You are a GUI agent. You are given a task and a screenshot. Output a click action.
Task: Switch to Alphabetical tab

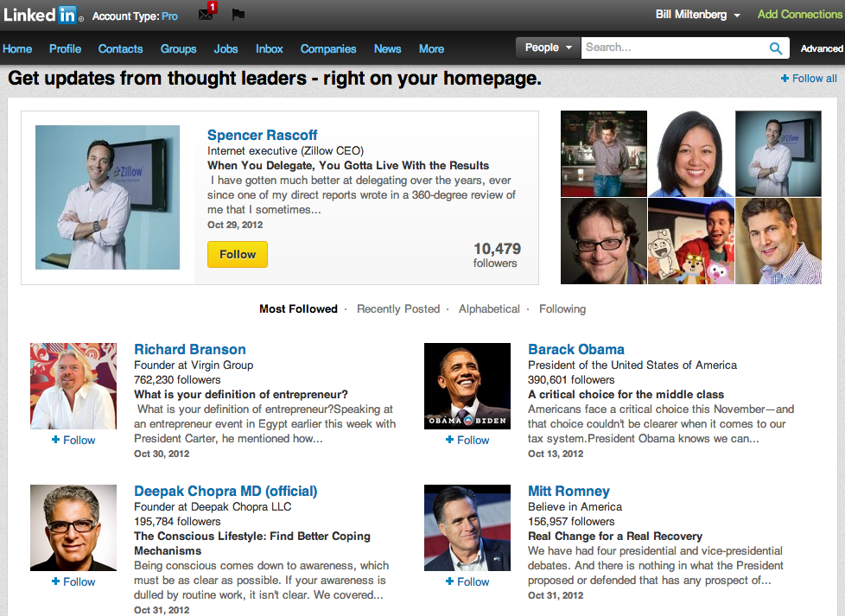click(x=489, y=308)
